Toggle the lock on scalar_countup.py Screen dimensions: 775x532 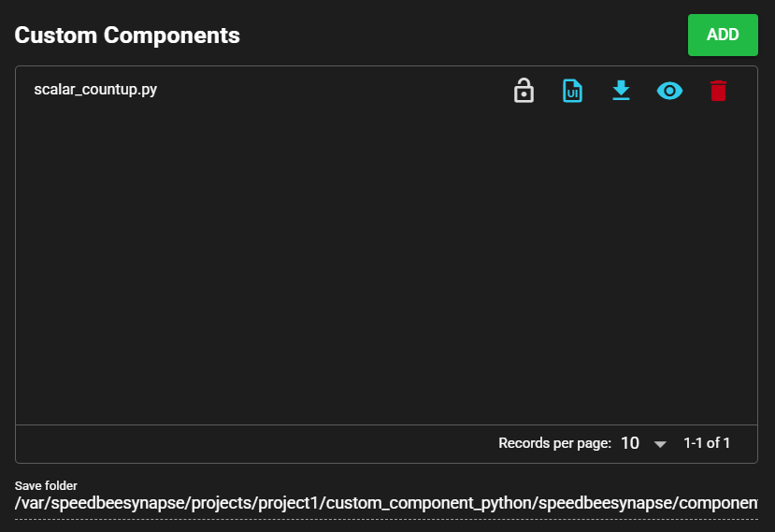pos(524,91)
